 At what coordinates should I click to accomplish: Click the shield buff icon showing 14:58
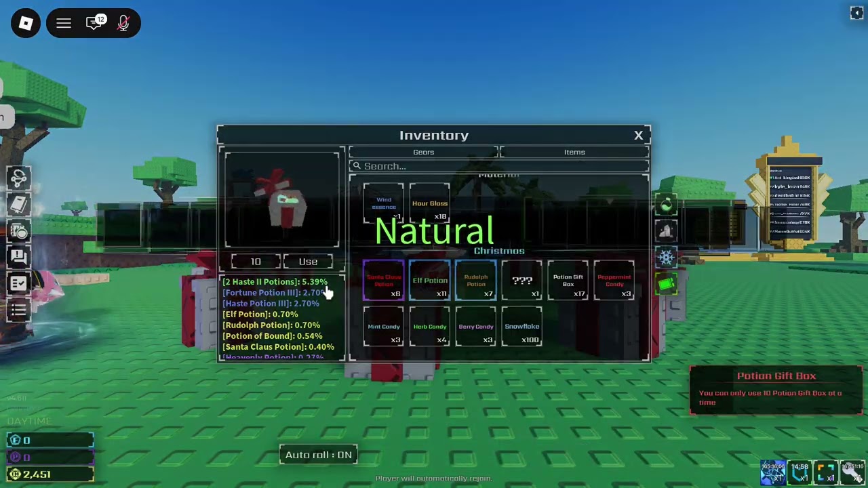[x=800, y=473]
